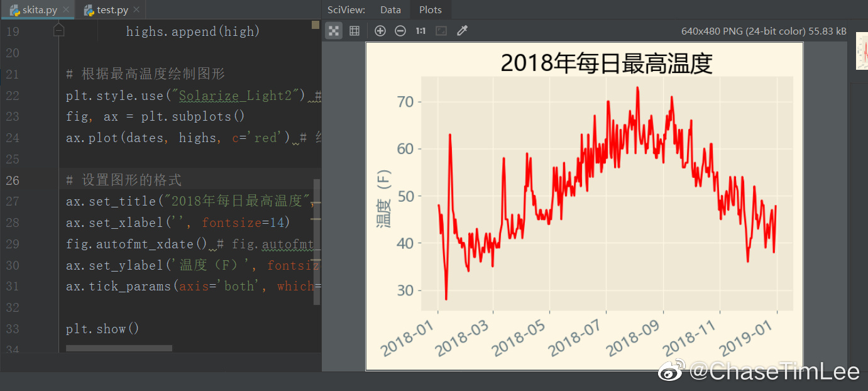868x391 pixels.
Task: Zoom out of the plot image
Action: [400, 30]
